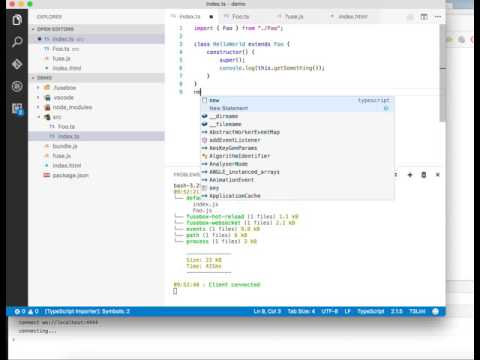Select Foo.ts in Open Editors list
The image size is (480, 360).
pos(97,49)
